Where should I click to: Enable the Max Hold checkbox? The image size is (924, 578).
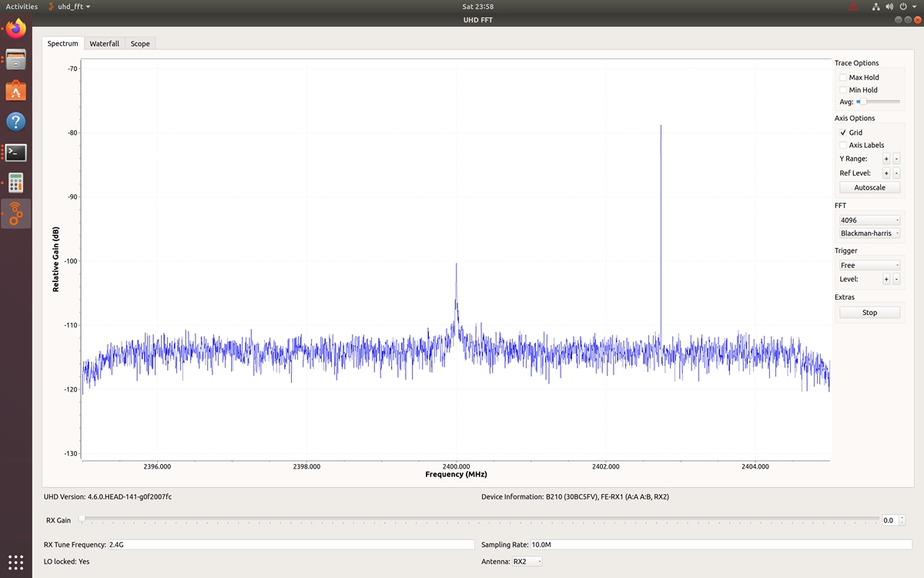(843, 77)
